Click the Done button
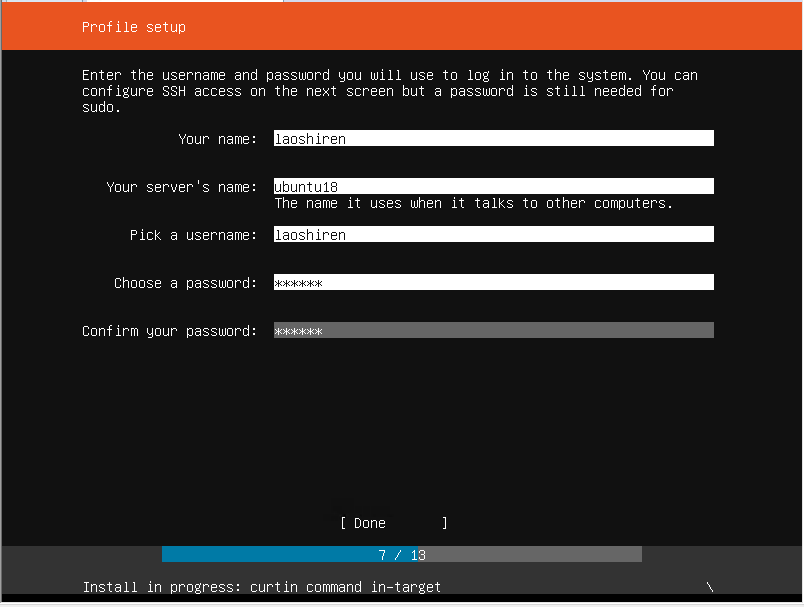 click(x=393, y=523)
